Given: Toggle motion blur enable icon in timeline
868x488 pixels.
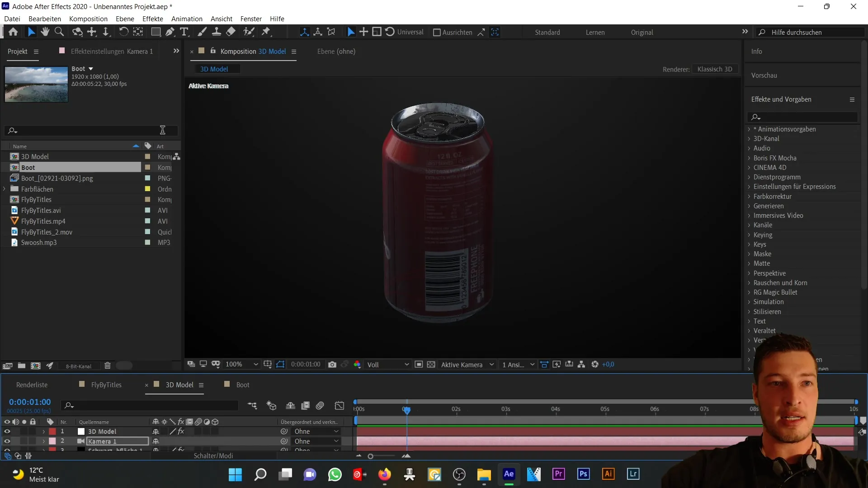Looking at the screenshot, I should [x=320, y=406].
